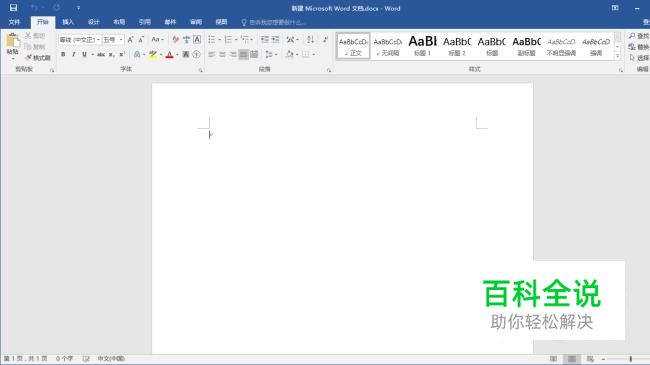Click the Character Border icon
The height and width of the screenshot is (365, 650).
coord(197,39)
